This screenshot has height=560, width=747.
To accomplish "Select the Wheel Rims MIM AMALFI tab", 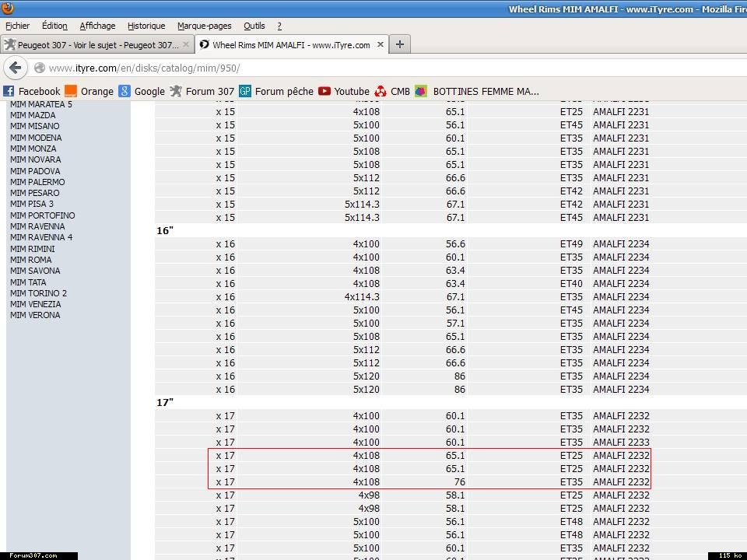I will [292, 45].
